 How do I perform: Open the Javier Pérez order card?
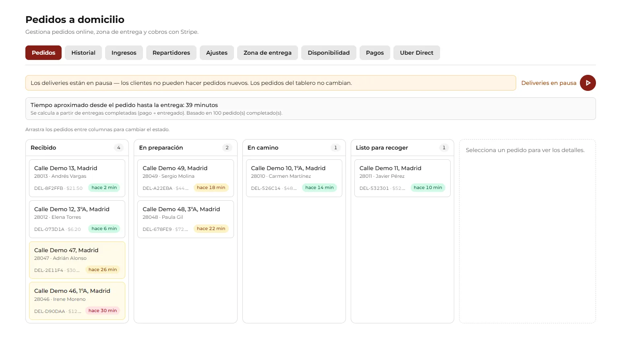point(402,178)
